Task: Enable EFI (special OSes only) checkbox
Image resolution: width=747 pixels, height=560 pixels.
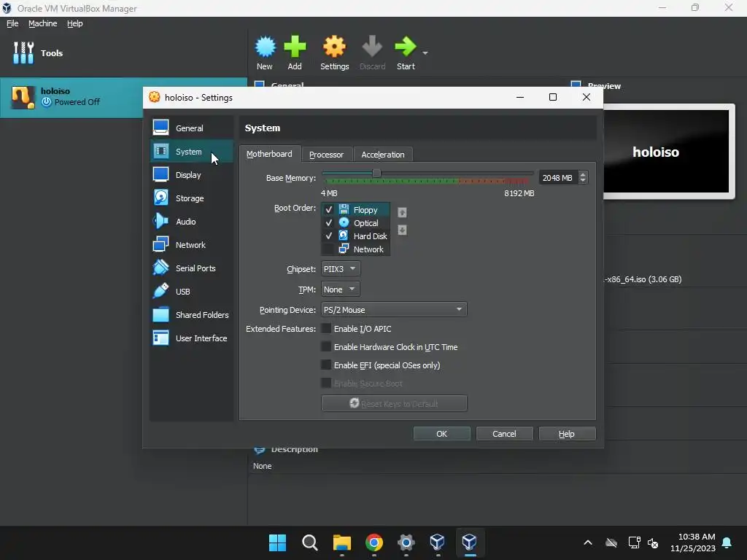Action: (x=326, y=365)
